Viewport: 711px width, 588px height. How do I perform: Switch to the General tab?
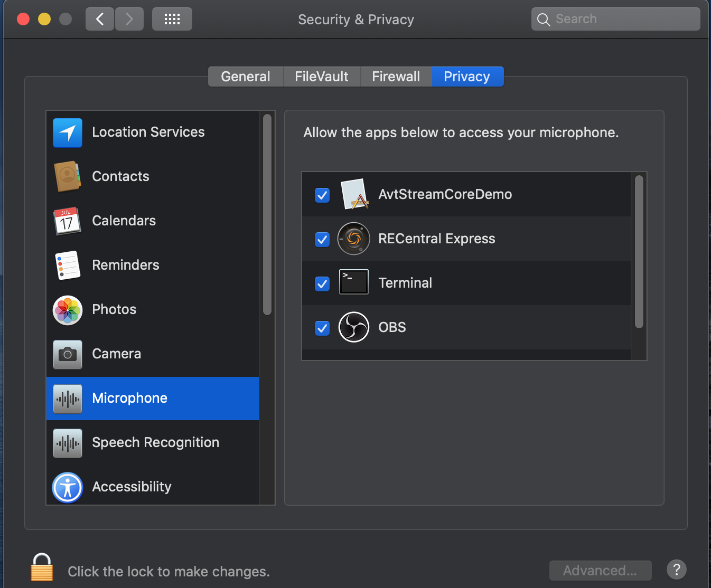click(245, 76)
